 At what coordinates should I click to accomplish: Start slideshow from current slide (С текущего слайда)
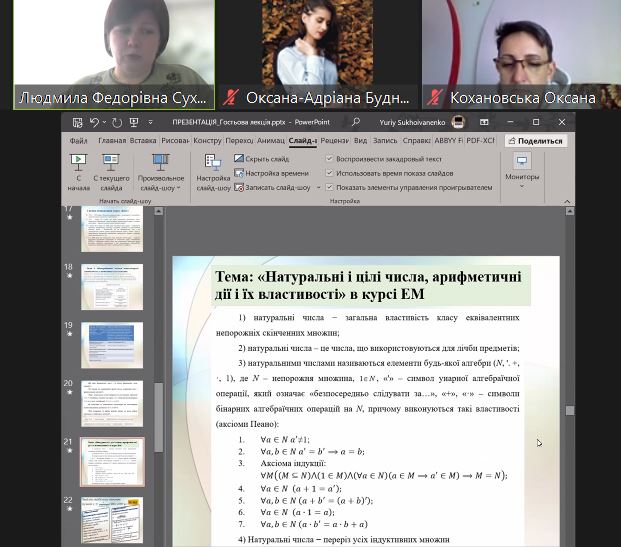[110, 170]
